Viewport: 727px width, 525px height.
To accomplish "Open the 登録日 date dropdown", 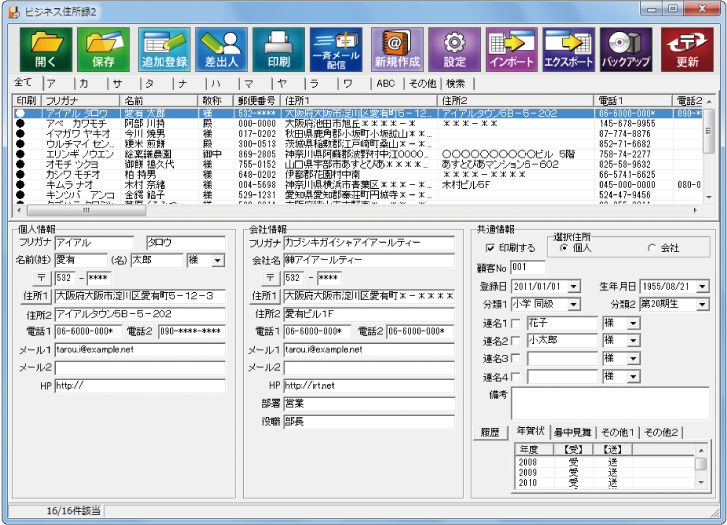I will click(574, 286).
